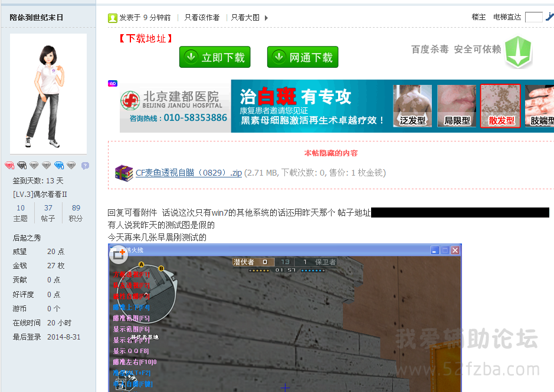554x392 pixels.
Task: Click the question mark speech bubble icon
Action: (85, 166)
